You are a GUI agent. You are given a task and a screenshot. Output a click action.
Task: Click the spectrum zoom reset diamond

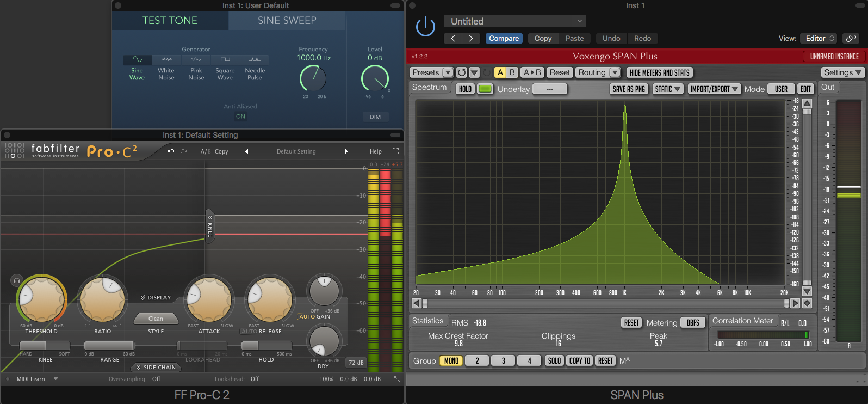point(807,303)
